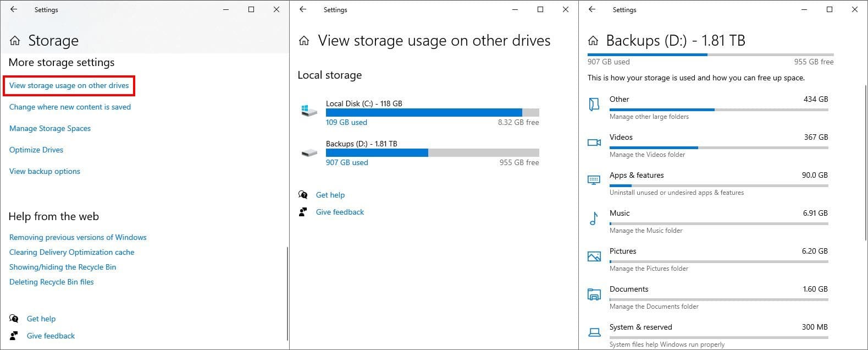Open View storage usage on other drives

coord(69,86)
